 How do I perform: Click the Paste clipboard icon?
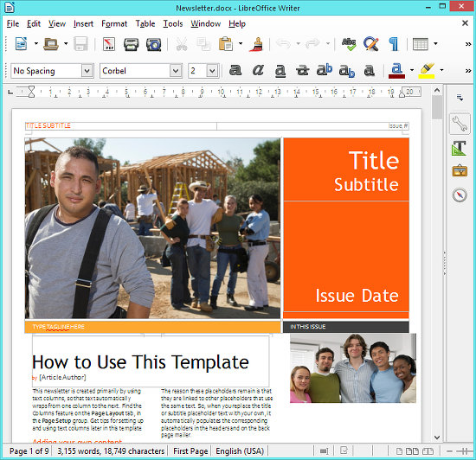tap(226, 44)
